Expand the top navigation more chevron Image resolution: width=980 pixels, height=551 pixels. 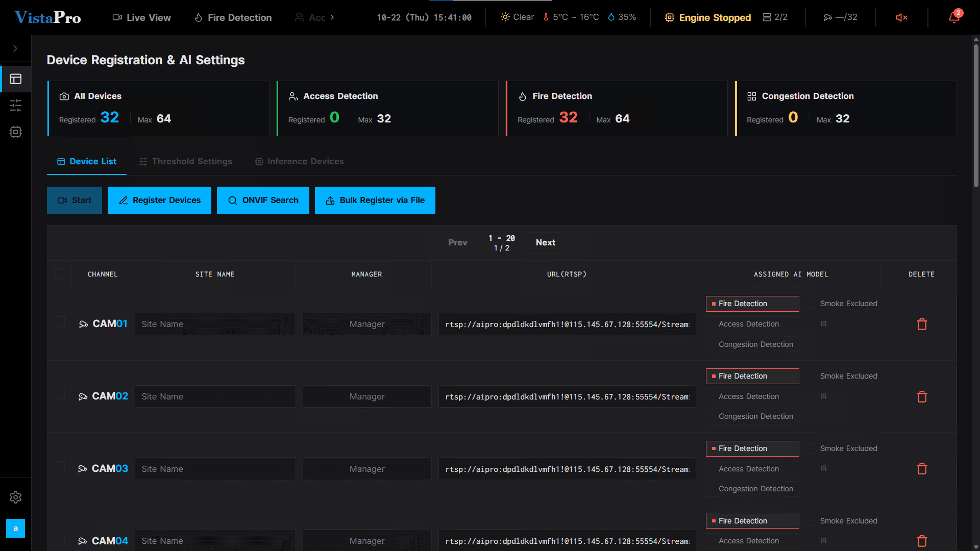(x=332, y=17)
